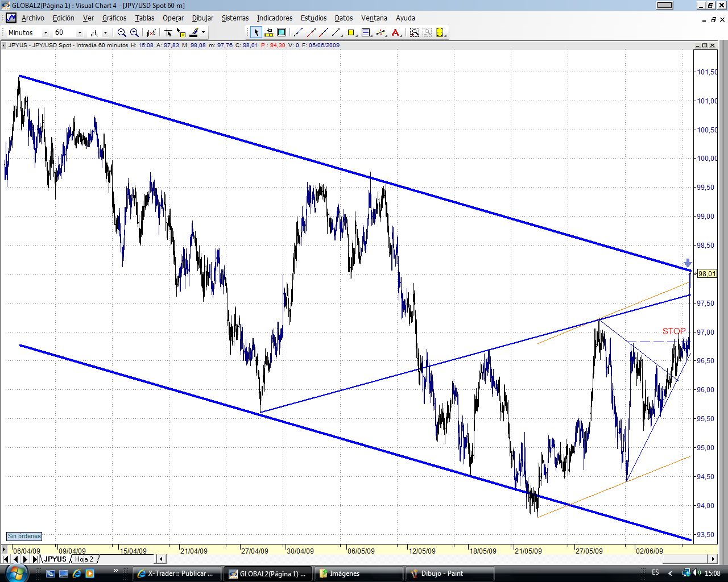
Task: Click the horizontal scrollbar right arrow
Action: [713, 559]
